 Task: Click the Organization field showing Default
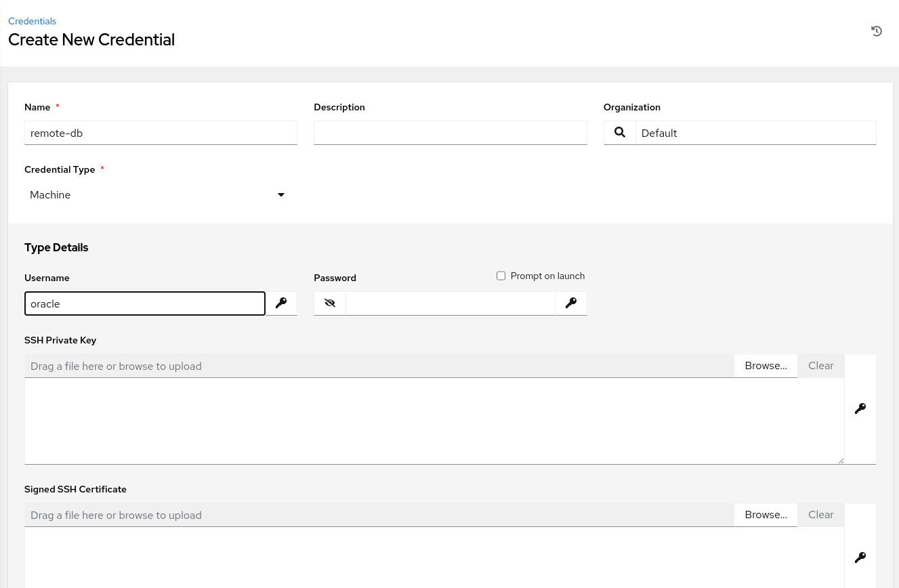[x=755, y=133]
